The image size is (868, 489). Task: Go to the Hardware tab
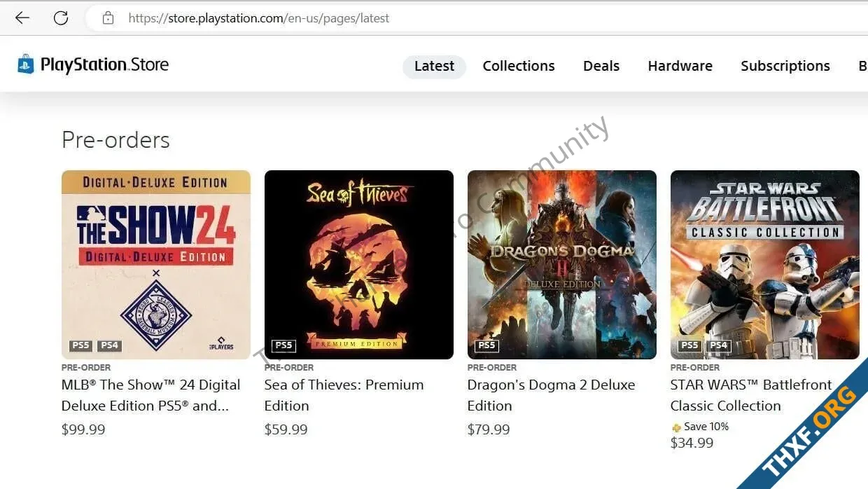(680, 66)
